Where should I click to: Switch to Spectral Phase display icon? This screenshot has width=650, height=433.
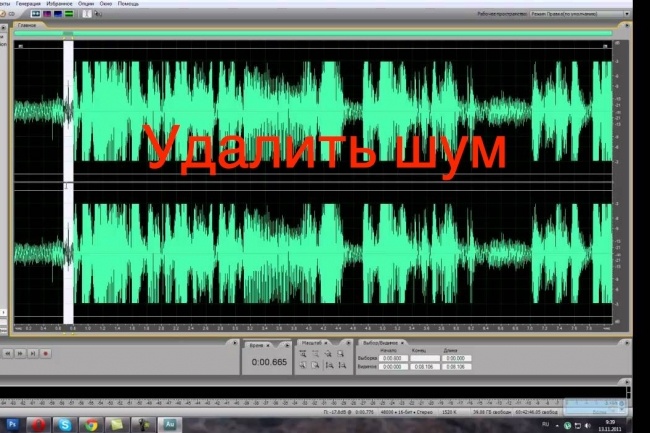pyautogui.click(x=69, y=14)
